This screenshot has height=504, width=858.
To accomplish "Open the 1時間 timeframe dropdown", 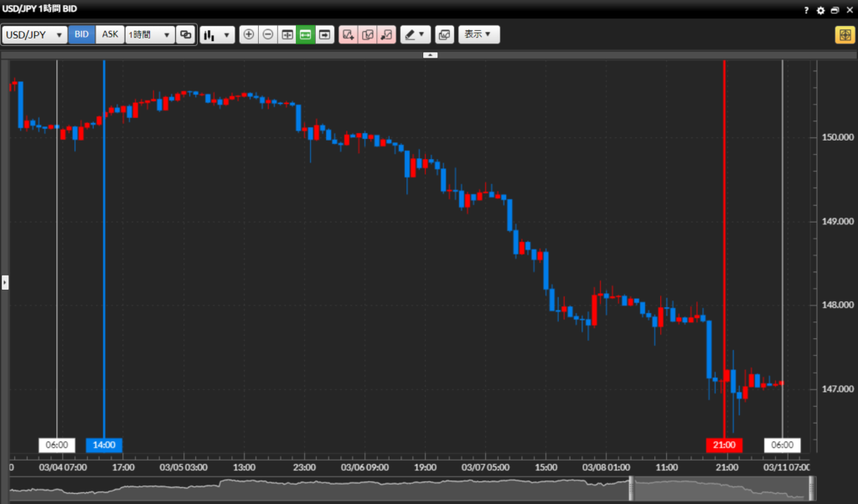I will click(x=149, y=35).
